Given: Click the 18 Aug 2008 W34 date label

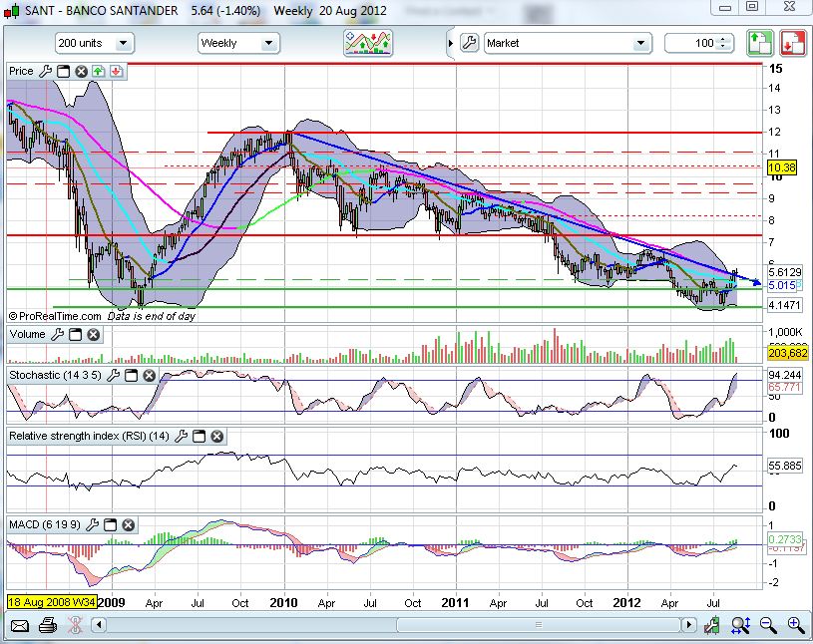Looking at the screenshot, I should pyautogui.click(x=52, y=602).
